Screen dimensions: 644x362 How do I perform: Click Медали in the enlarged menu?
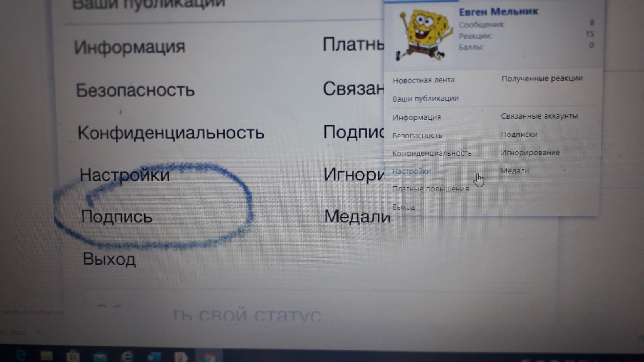point(357,216)
